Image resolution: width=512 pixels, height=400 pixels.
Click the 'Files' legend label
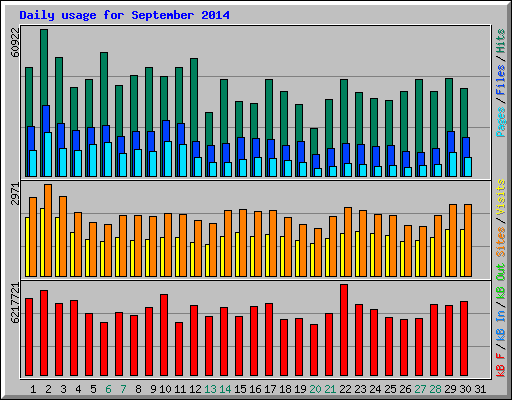(501, 80)
